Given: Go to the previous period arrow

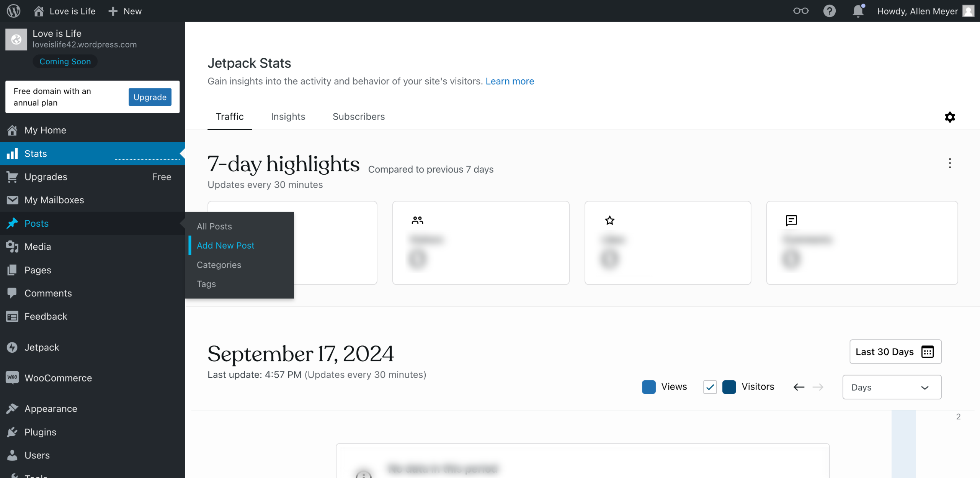Looking at the screenshot, I should point(799,387).
